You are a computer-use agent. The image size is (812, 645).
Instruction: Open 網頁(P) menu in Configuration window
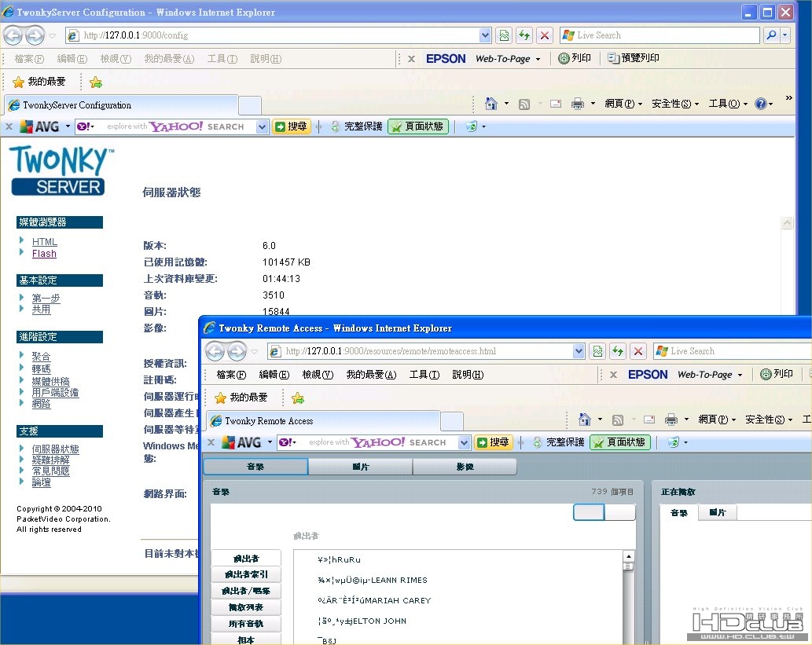pos(623,104)
